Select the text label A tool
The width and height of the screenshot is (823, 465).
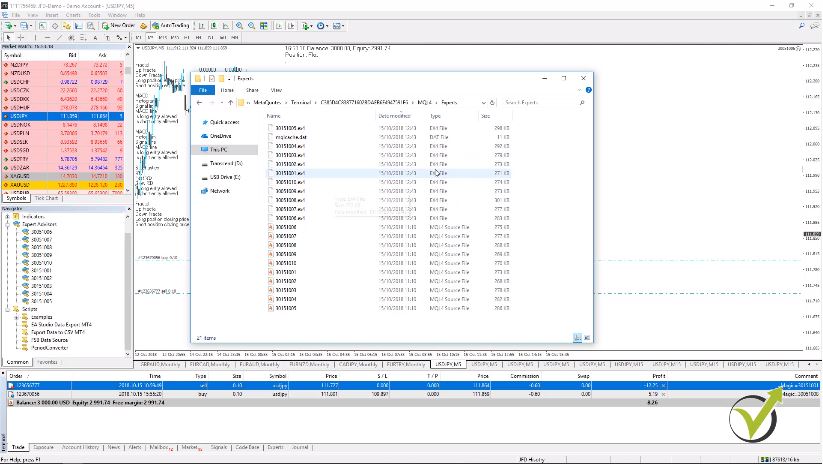[x=96, y=38]
